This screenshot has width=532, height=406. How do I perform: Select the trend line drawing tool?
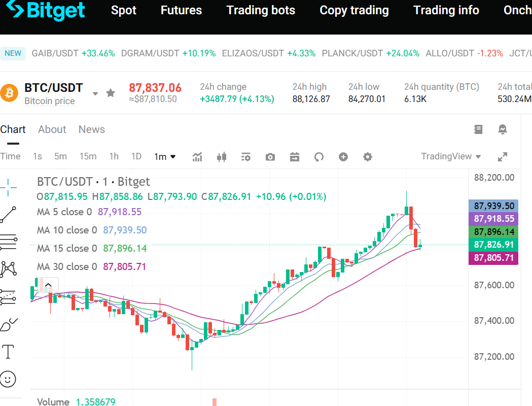pyautogui.click(x=9, y=215)
